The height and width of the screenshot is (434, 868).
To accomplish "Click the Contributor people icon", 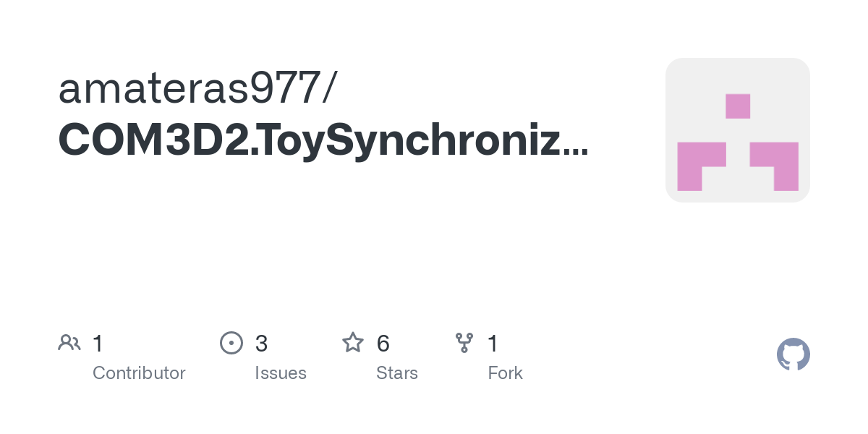I will pos(69,343).
